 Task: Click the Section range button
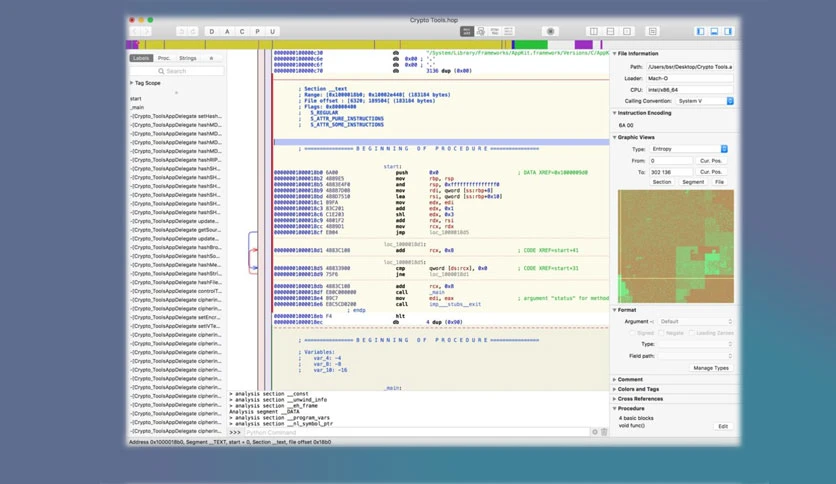pos(662,182)
